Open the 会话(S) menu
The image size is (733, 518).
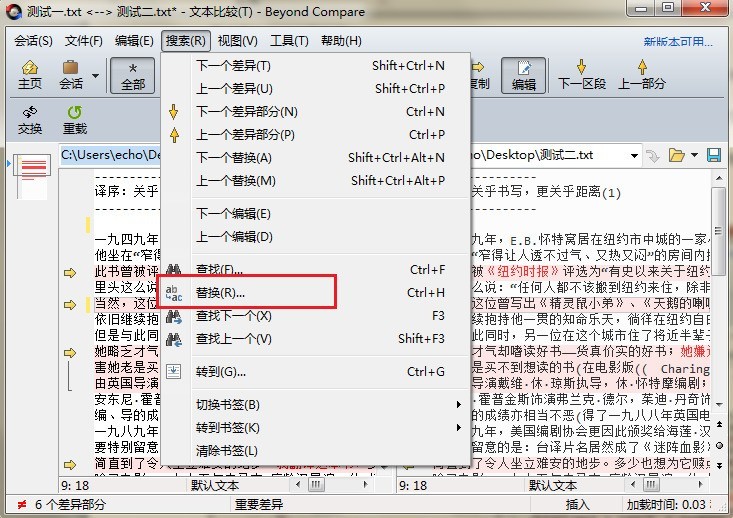[x=33, y=41]
